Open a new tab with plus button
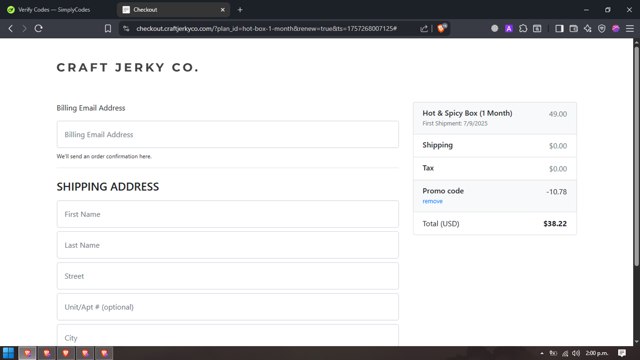This screenshot has height=360, width=640. [x=240, y=9]
